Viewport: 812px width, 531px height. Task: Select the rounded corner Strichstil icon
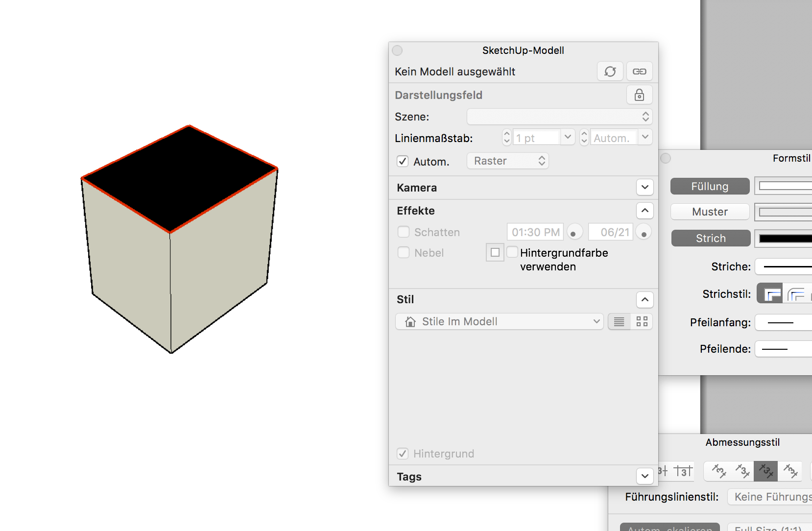(796, 294)
